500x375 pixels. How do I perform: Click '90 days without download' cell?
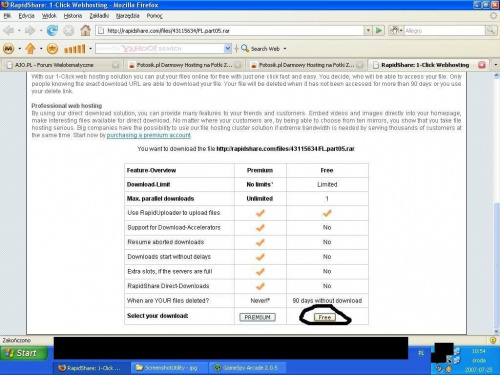pos(327,301)
